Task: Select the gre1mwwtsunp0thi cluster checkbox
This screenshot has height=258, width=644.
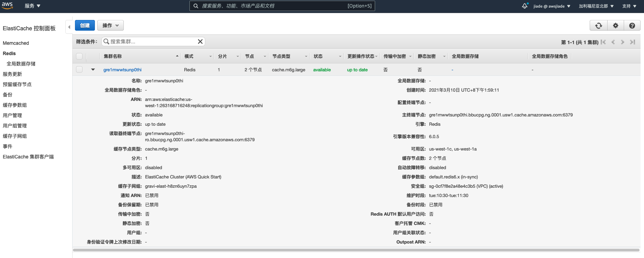Action: point(79,70)
